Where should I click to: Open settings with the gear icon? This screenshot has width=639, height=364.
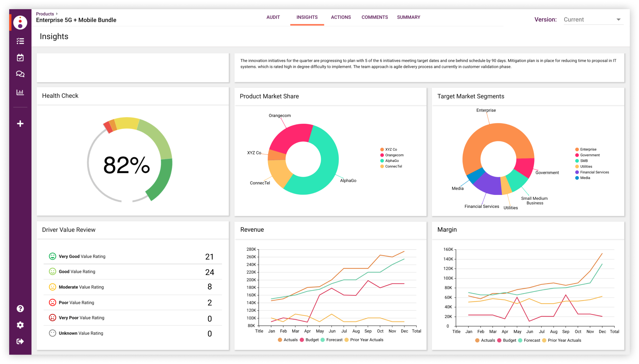coord(20,325)
